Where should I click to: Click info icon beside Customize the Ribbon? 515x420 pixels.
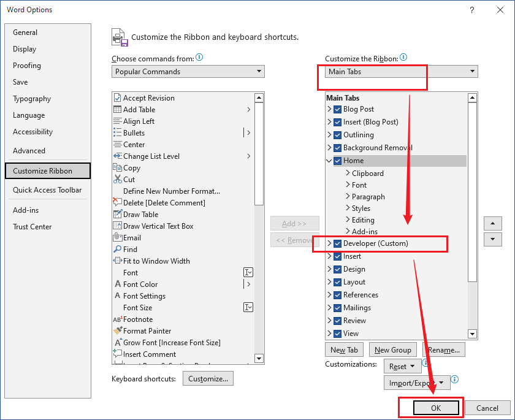403,58
